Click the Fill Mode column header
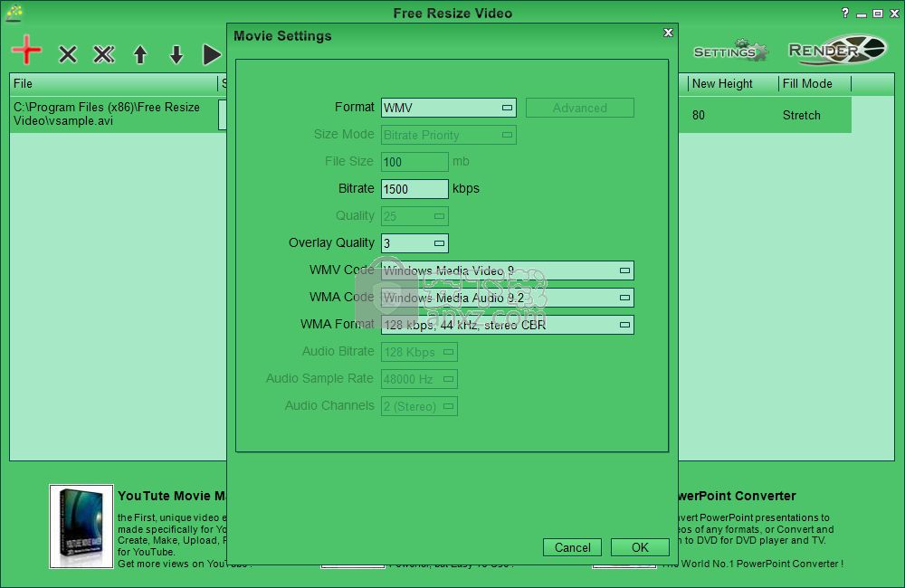 [814, 83]
